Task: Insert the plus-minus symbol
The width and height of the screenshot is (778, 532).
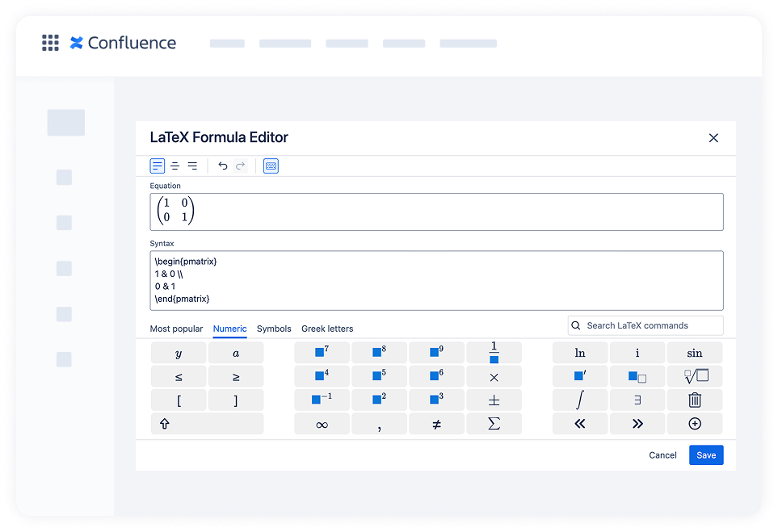Action: click(494, 400)
